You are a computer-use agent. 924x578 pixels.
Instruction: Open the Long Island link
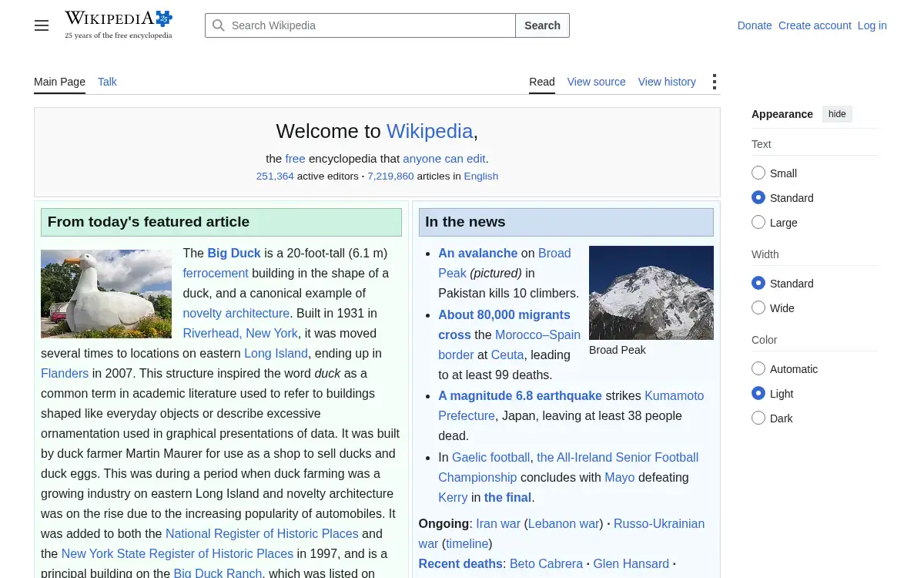(x=276, y=353)
